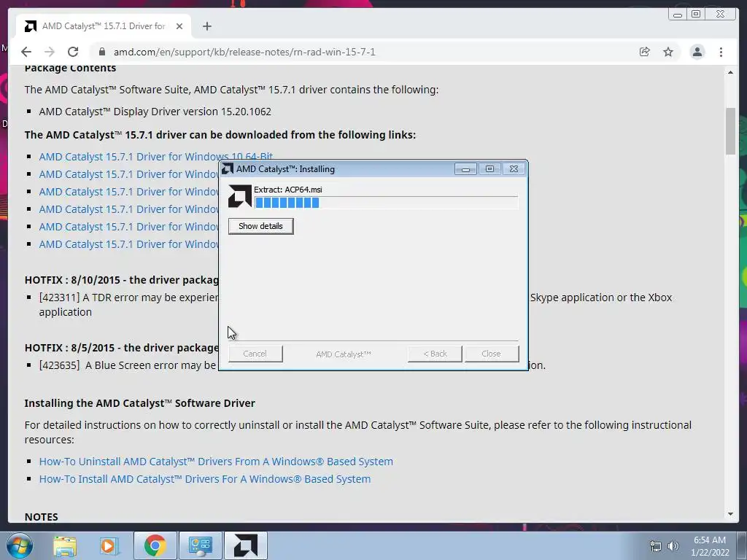Select the AMD installer taskbar button
This screenshot has height=560, width=747.
tap(246, 545)
